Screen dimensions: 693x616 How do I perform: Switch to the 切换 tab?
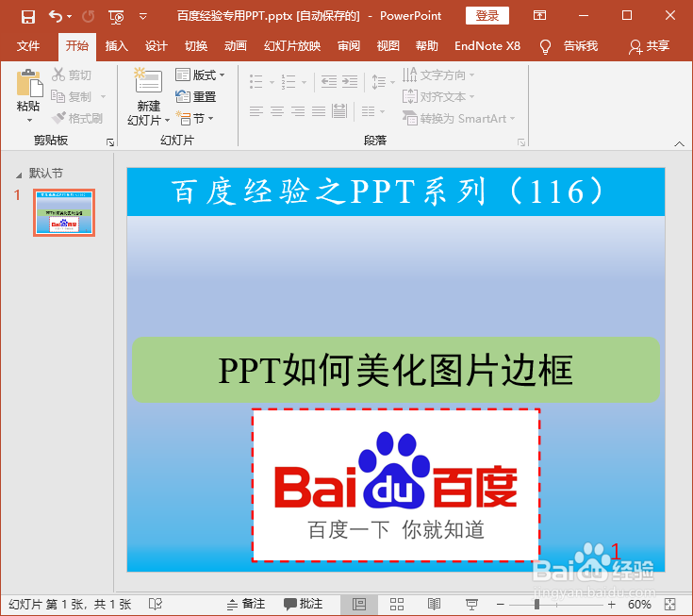[x=196, y=46]
